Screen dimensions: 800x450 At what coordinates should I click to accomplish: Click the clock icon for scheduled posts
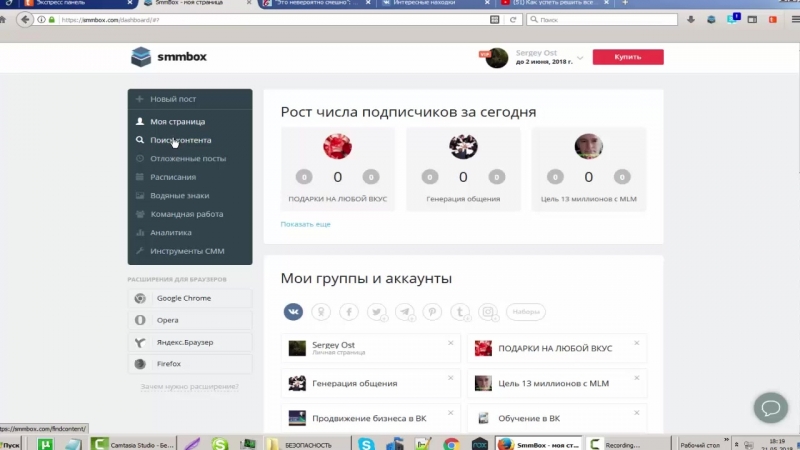(139, 159)
